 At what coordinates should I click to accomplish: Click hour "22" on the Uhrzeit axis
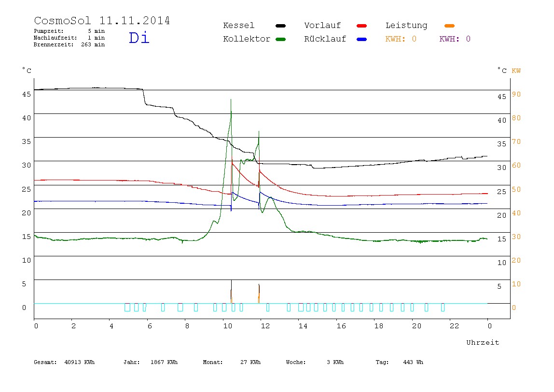[455, 326]
